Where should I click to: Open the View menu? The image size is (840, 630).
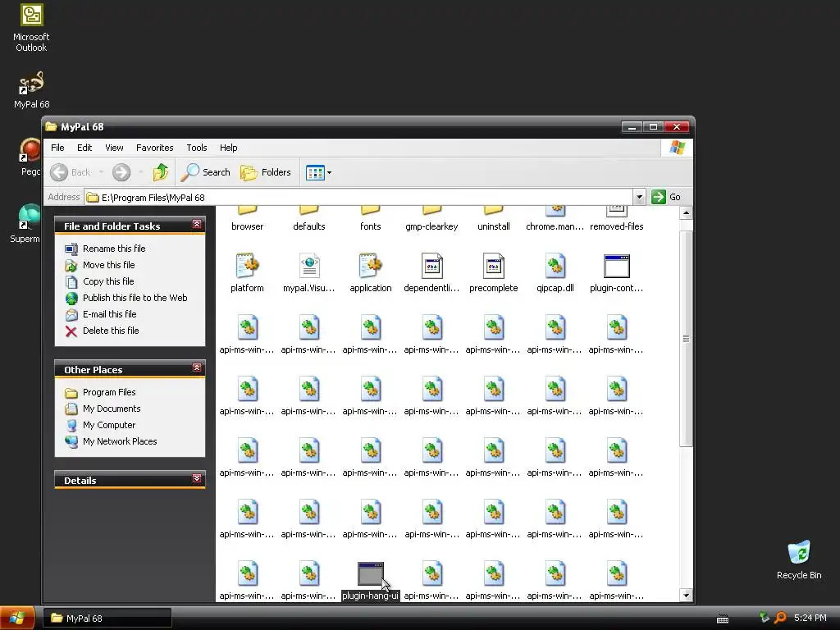pyautogui.click(x=114, y=148)
